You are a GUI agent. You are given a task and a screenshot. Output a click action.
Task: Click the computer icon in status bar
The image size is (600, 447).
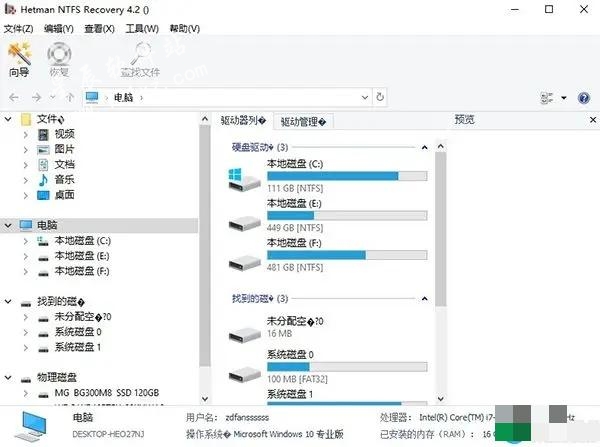31,426
